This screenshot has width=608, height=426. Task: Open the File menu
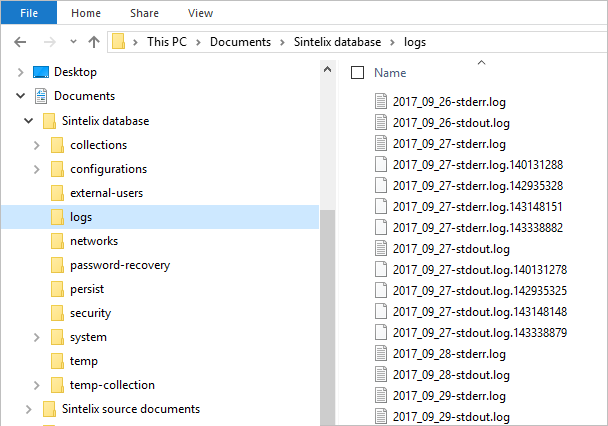[x=28, y=13]
